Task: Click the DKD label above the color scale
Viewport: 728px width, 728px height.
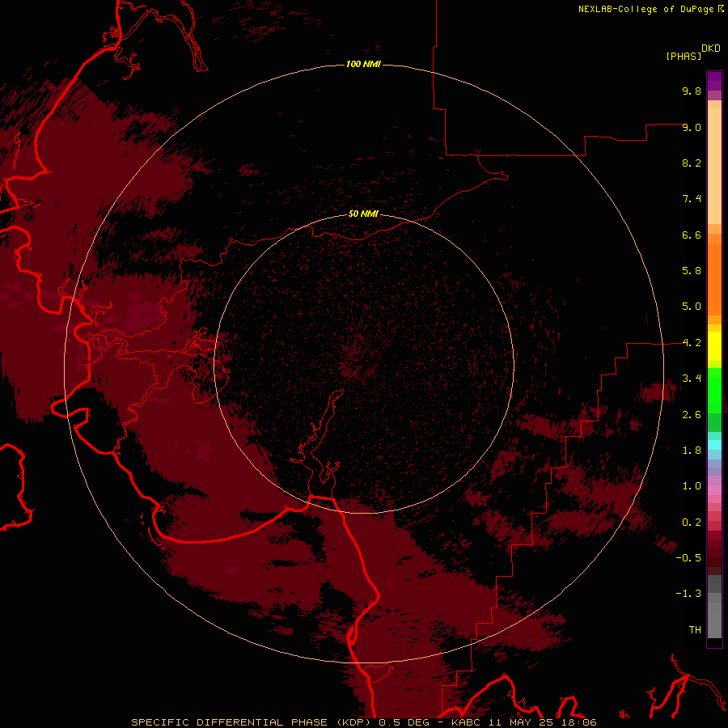Action: [x=710, y=48]
